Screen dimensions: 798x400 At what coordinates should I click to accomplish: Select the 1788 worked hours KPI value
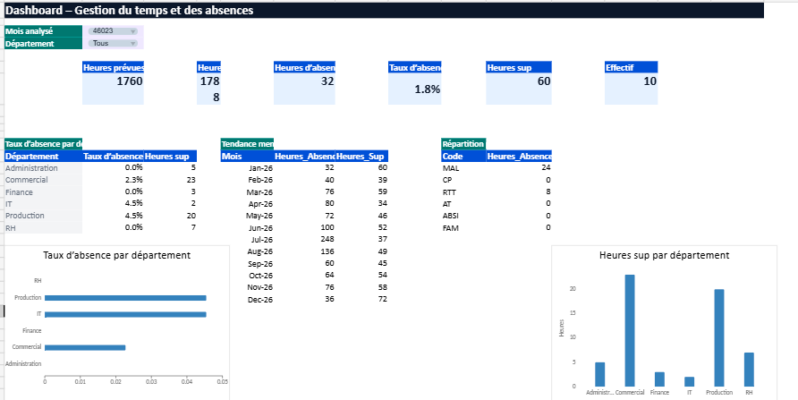point(209,89)
